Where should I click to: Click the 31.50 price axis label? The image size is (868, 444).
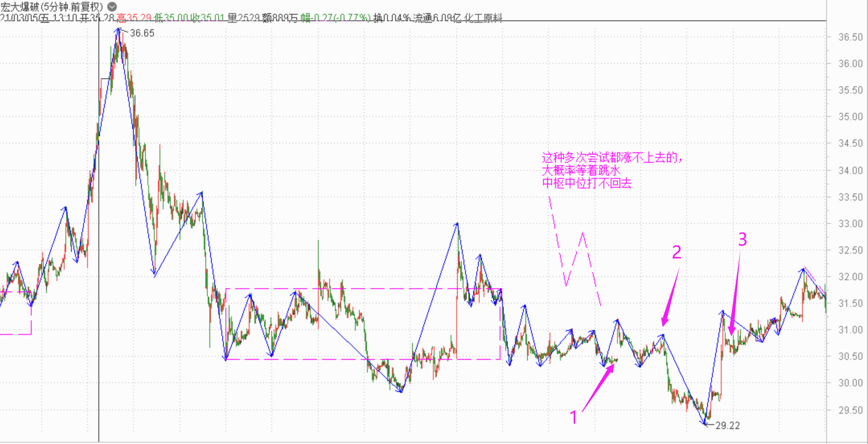pyautogui.click(x=851, y=303)
